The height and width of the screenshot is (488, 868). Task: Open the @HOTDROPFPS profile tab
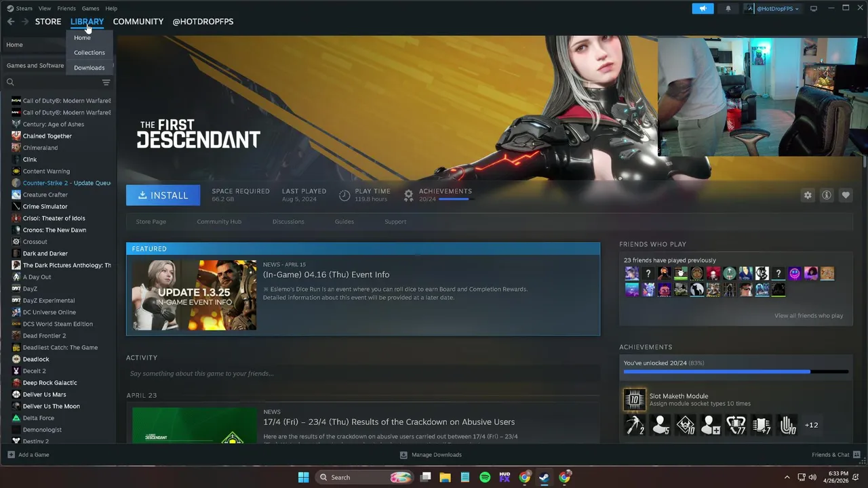coord(203,22)
